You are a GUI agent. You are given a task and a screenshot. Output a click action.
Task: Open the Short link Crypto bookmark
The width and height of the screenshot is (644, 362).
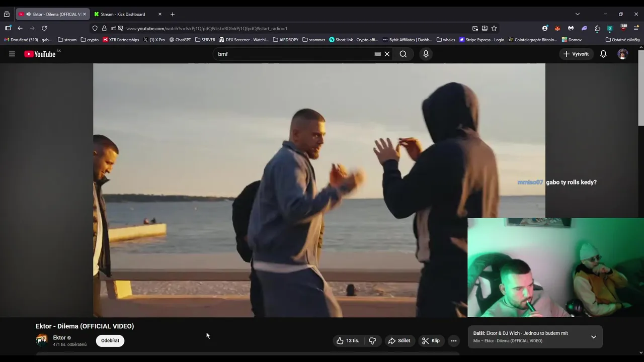tap(354, 40)
